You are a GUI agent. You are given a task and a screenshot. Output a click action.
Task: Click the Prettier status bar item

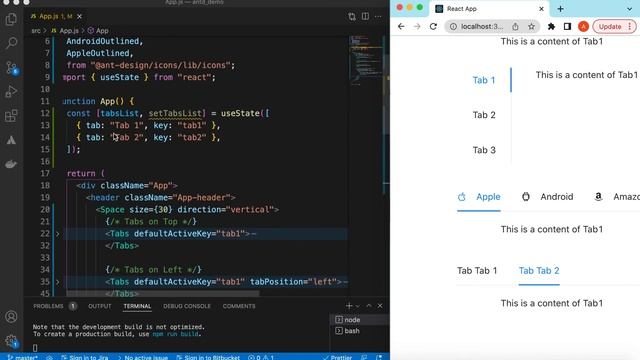pyautogui.click(x=338, y=357)
